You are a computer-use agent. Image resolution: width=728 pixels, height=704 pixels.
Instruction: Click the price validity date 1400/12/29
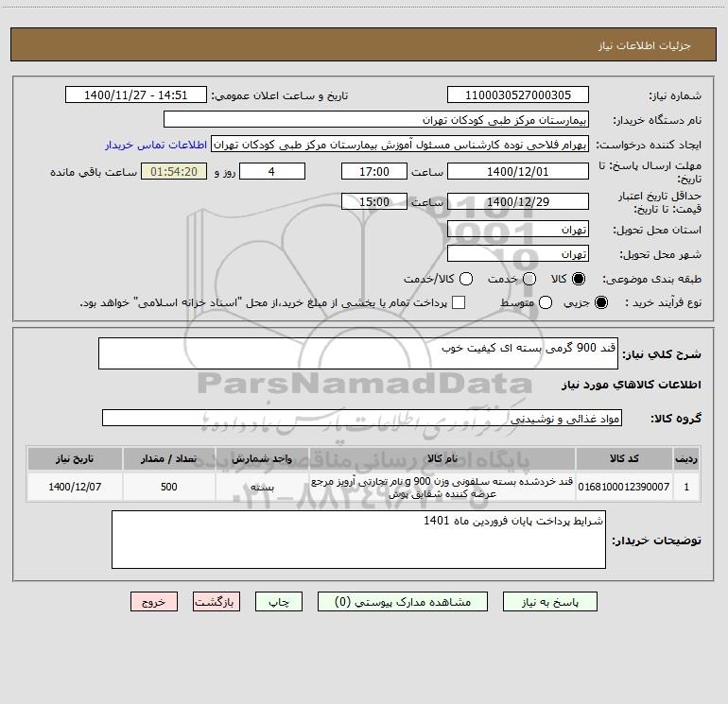pos(518,202)
